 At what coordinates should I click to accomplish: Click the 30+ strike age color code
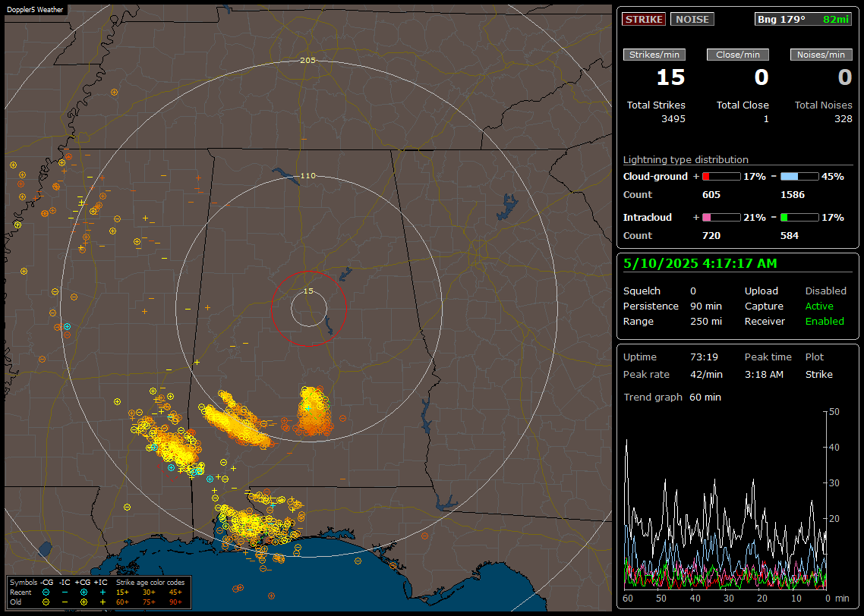click(149, 592)
